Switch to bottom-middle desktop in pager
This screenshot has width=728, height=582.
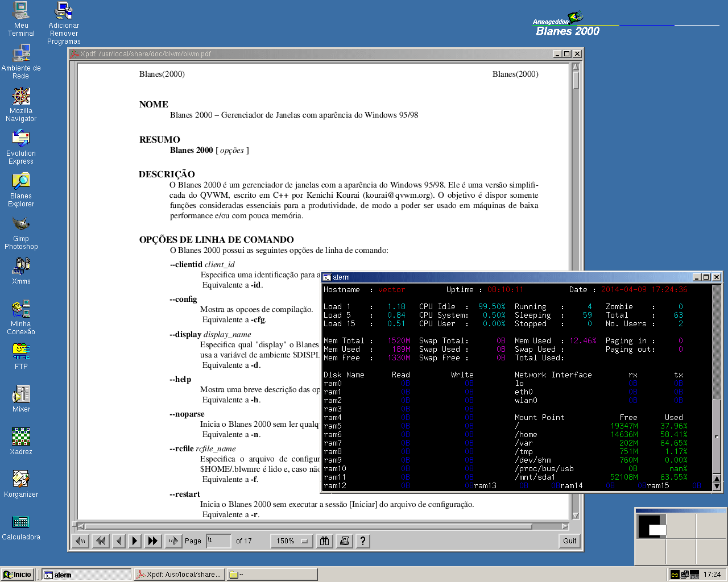681,552
